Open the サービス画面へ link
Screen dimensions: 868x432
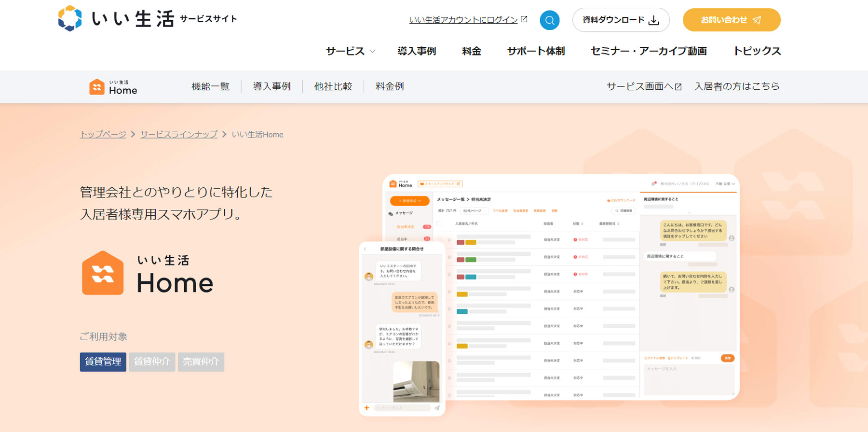644,86
